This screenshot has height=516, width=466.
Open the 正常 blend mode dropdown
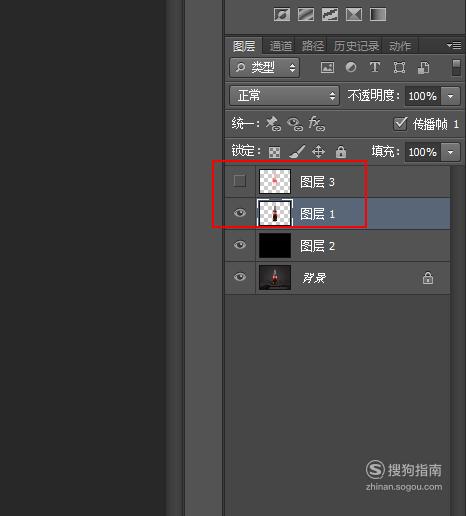point(284,96)
